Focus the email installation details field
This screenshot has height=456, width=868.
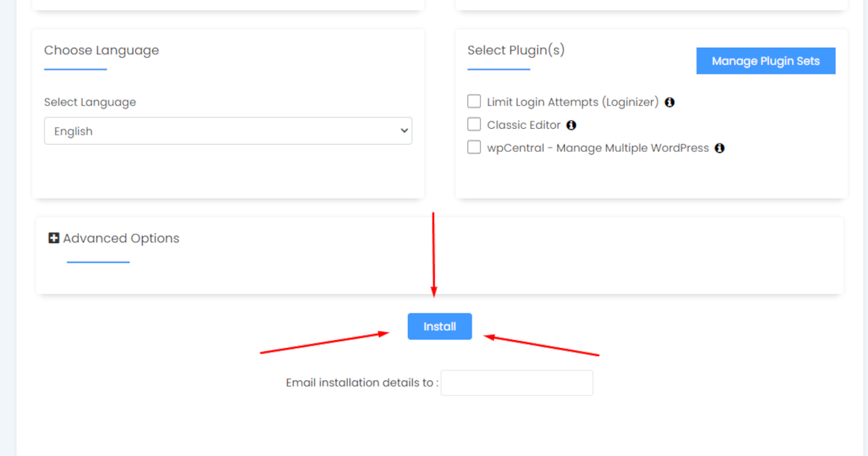click(516, 383)
